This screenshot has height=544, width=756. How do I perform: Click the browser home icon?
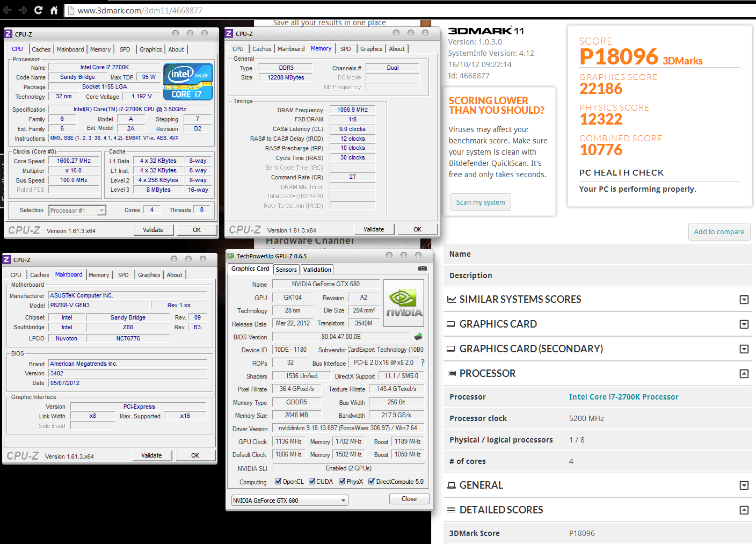tap(54, 10)
